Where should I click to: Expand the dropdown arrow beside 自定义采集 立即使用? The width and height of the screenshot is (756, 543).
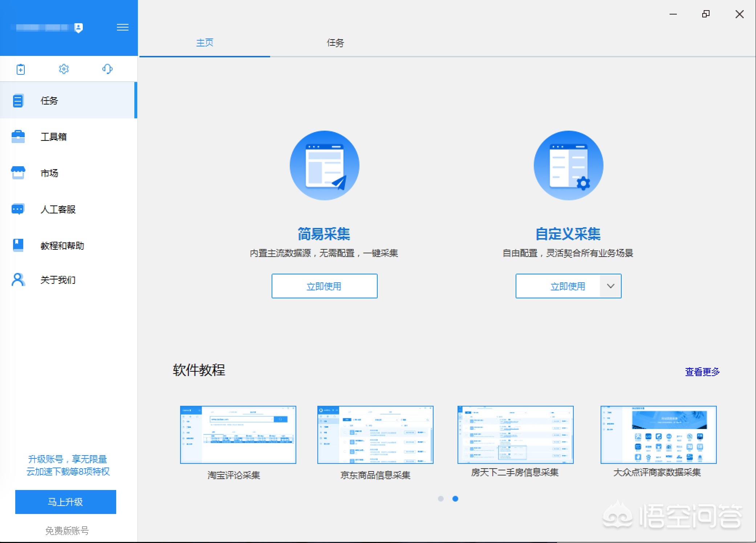point(611,286)
